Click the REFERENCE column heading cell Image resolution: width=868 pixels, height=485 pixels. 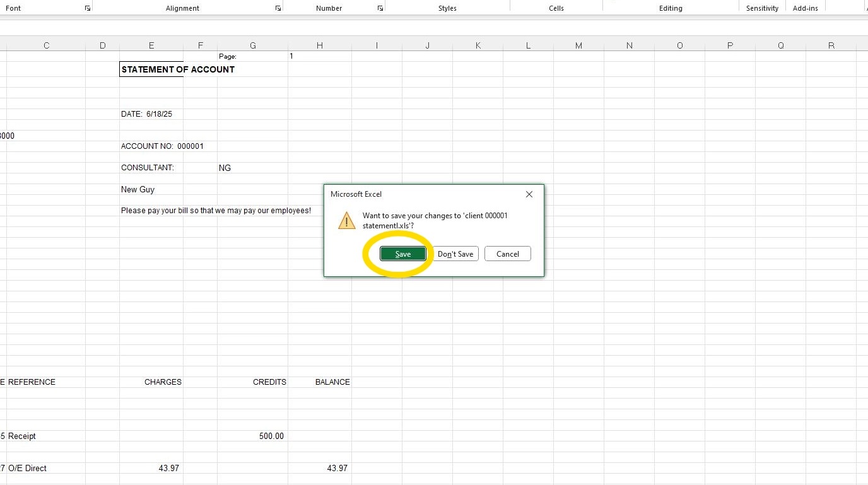[x=46, y=382]
